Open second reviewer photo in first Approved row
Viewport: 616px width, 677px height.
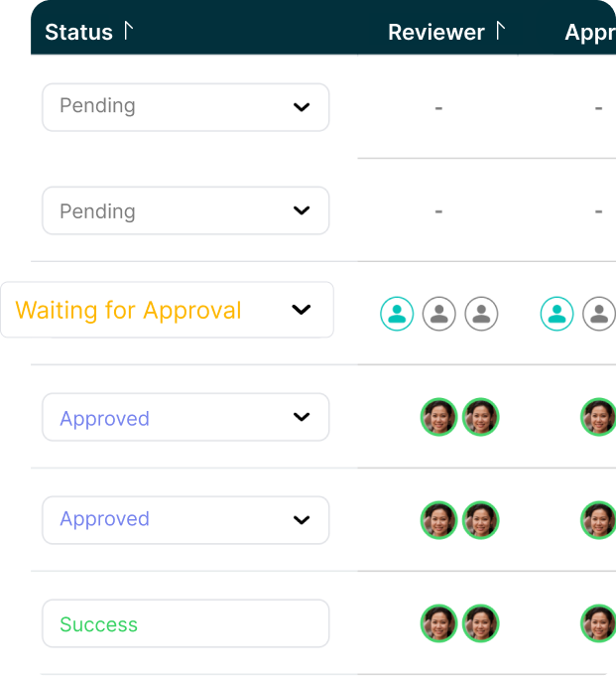(x=480, y=417)
